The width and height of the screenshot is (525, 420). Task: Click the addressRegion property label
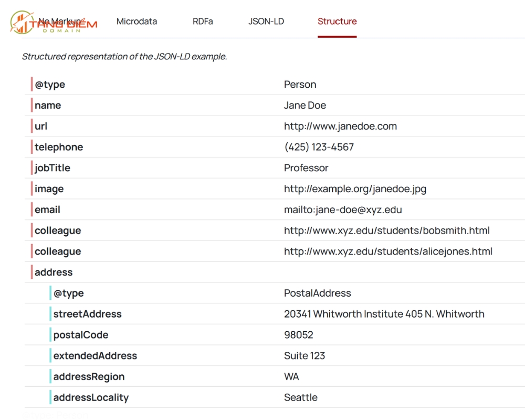(x=89, y=377)
